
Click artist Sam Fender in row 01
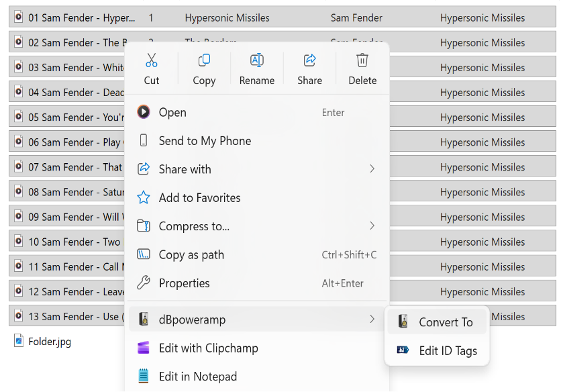tap(356, 18)
